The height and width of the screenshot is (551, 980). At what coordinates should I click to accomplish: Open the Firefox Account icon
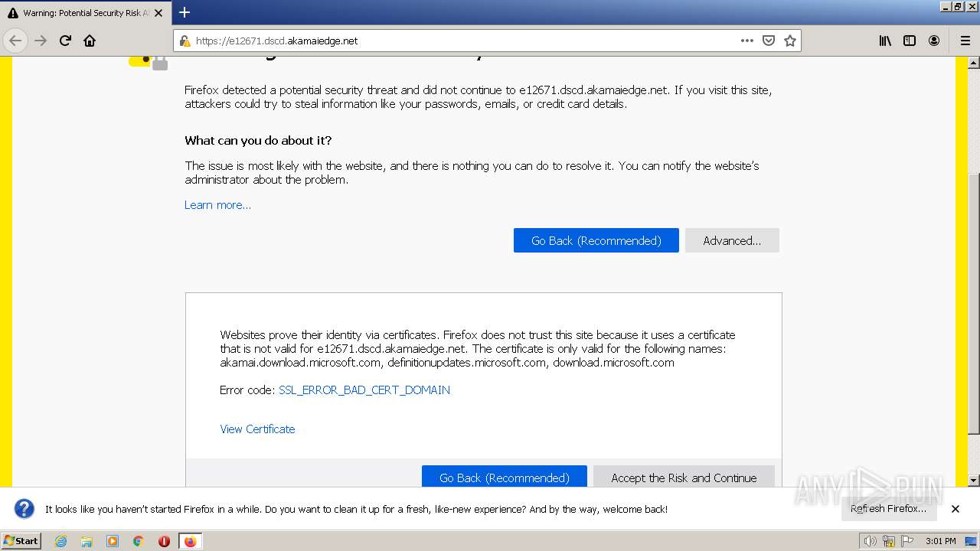tap(934, 41)
